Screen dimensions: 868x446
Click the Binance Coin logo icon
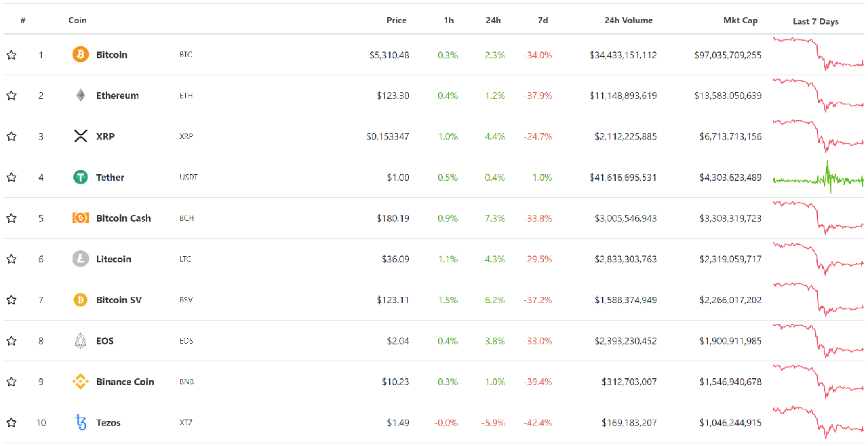pyautogui.click(x=81, y=382)
